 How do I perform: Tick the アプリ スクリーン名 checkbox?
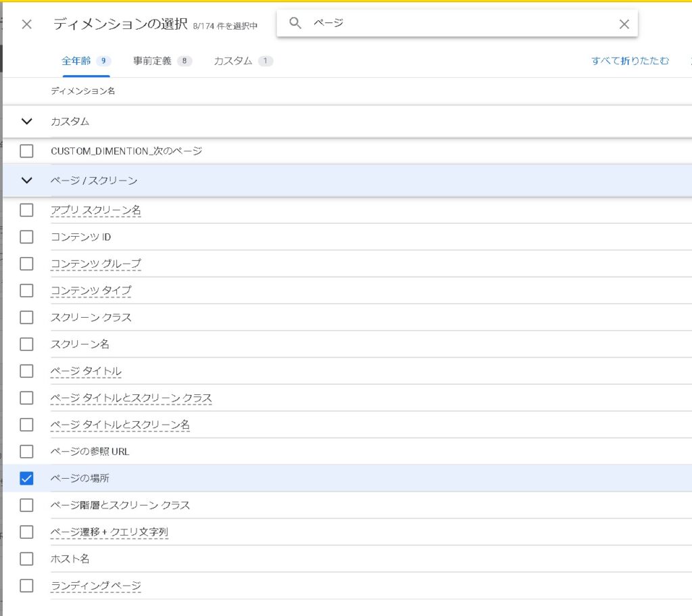click(26, 210)
